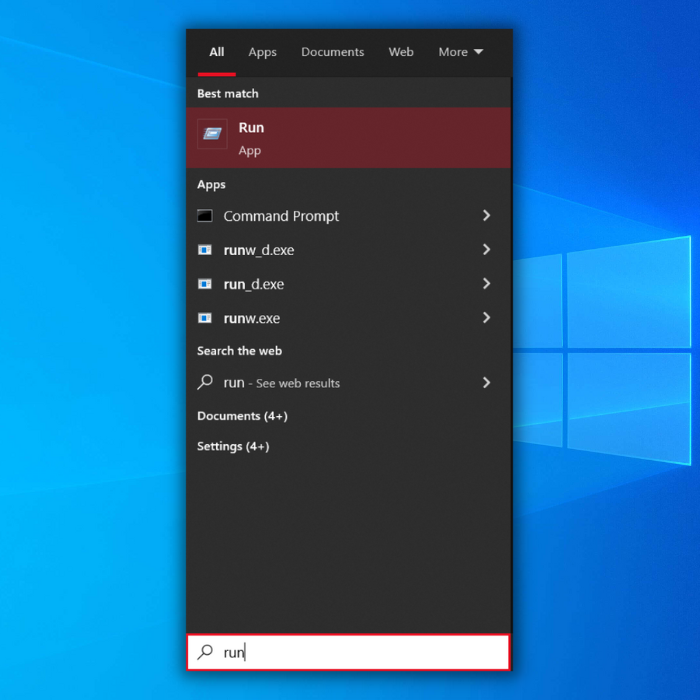Click the Run app icon in Best match
The image size is (700, 700).
pos(212,134)
